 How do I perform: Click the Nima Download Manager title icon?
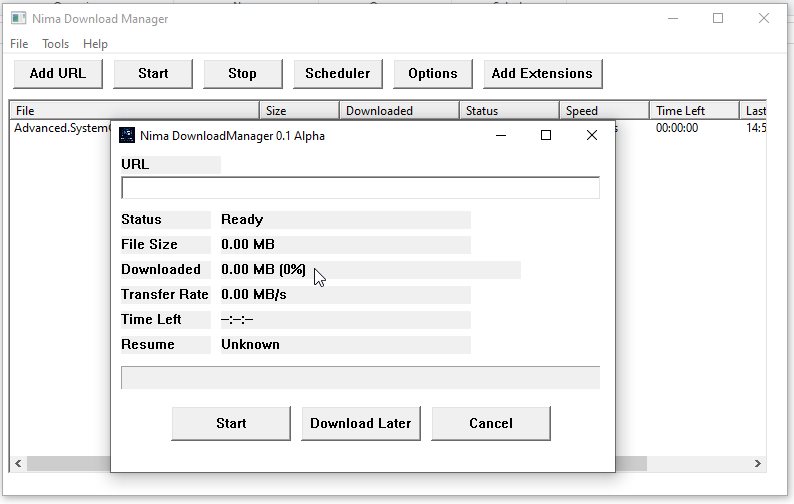[18, 19]
